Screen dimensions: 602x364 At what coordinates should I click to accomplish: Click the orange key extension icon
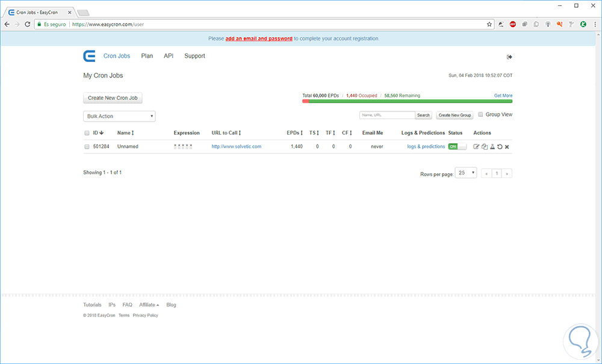(x=559, y=24)
